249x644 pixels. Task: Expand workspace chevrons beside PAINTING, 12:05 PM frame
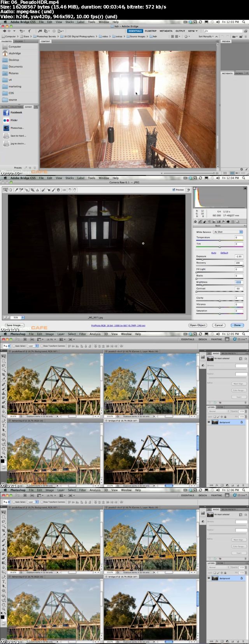point(227,339)
